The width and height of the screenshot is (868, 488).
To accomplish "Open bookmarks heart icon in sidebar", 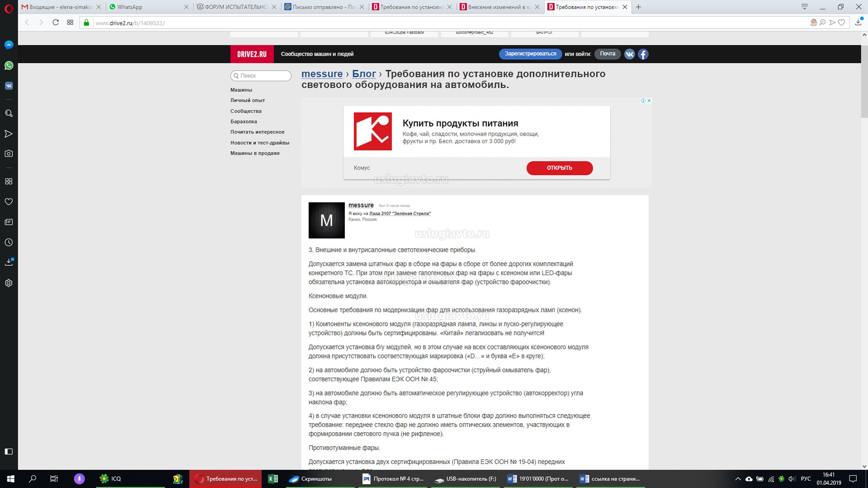I will click(x=9, y=202).
